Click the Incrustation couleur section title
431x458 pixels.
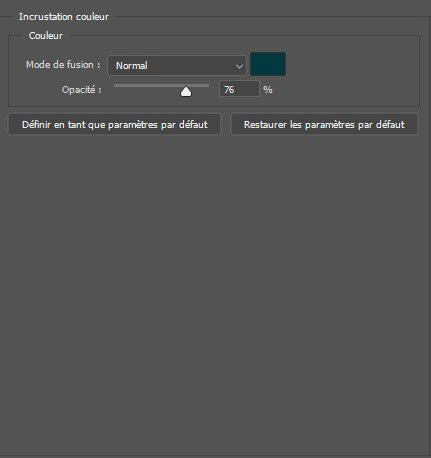coord(64,17)
